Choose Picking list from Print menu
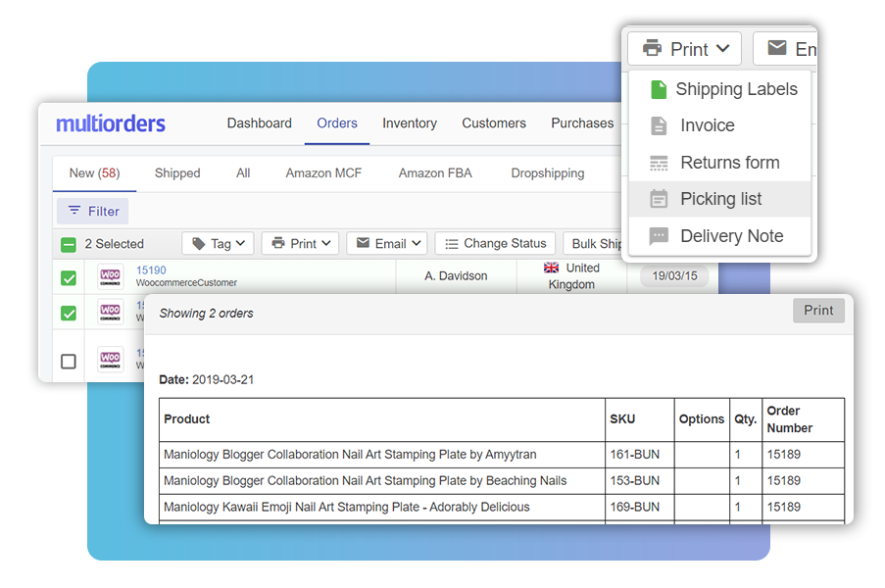This screenshot has height=588, width=885. click(x=719, y=199)
